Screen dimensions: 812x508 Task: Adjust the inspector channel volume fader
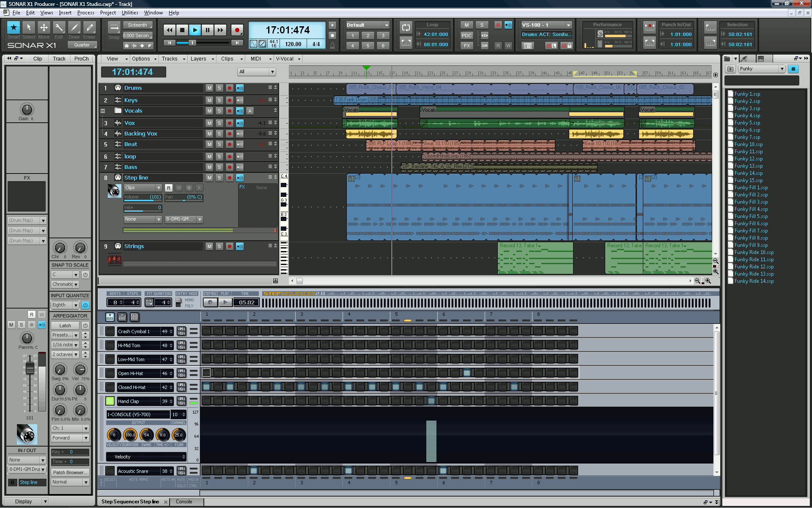[30, 367]
